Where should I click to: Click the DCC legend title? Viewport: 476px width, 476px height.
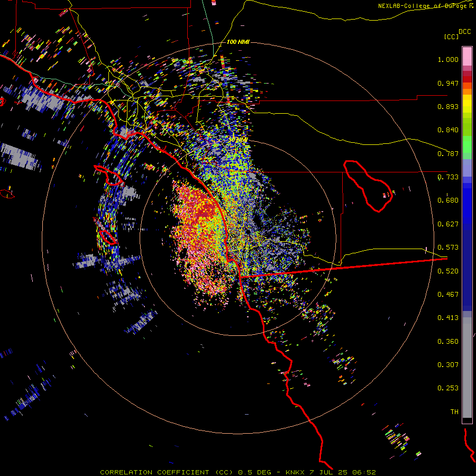click(x=465, y=32)
